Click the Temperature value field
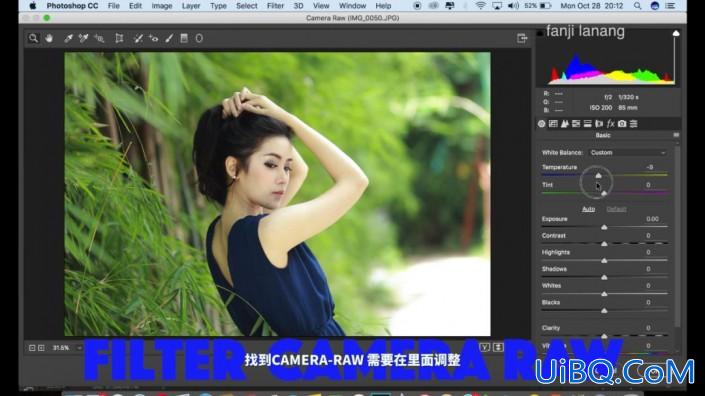The width and height of the screenshot is (705, 396). pyautogui.click(x=649, y=167)
